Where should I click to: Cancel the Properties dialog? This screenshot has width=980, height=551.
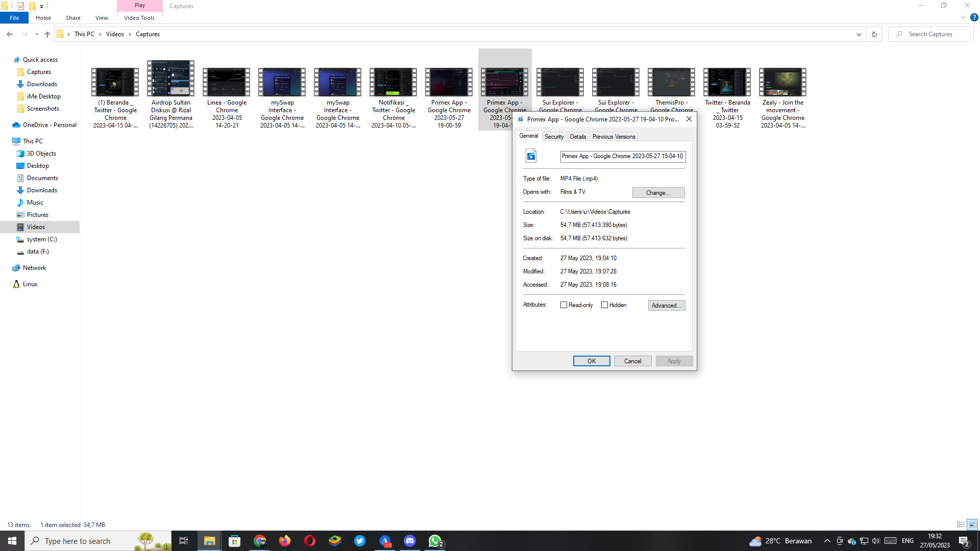(x=632, y=361)
